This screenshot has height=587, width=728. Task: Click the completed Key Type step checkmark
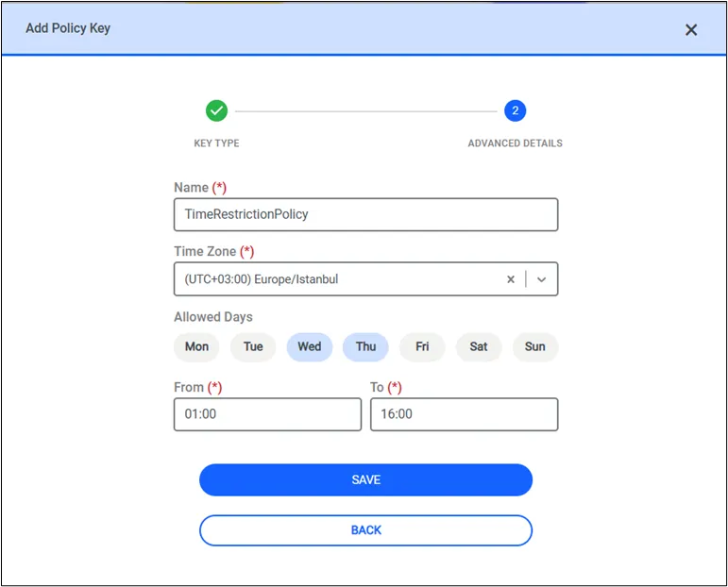click(217, 111)
